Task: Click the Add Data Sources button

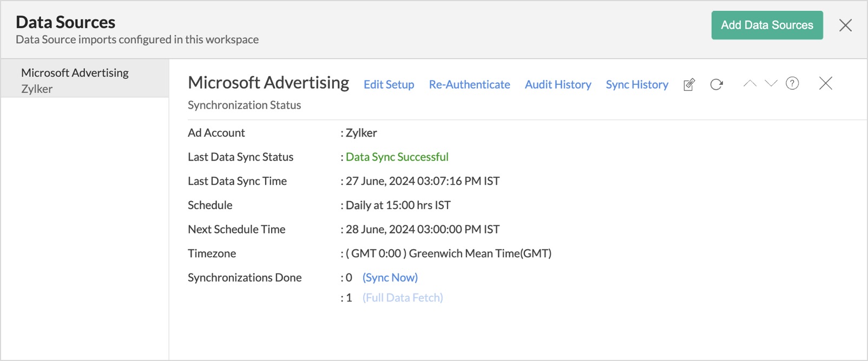Action: click(767, 25)
